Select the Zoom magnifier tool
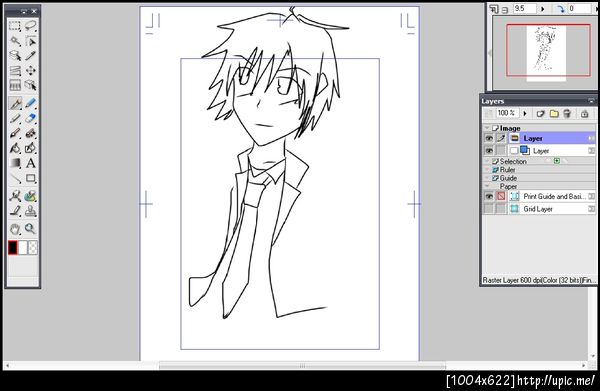Screen dimensions: 600x391 coord(31,229)
